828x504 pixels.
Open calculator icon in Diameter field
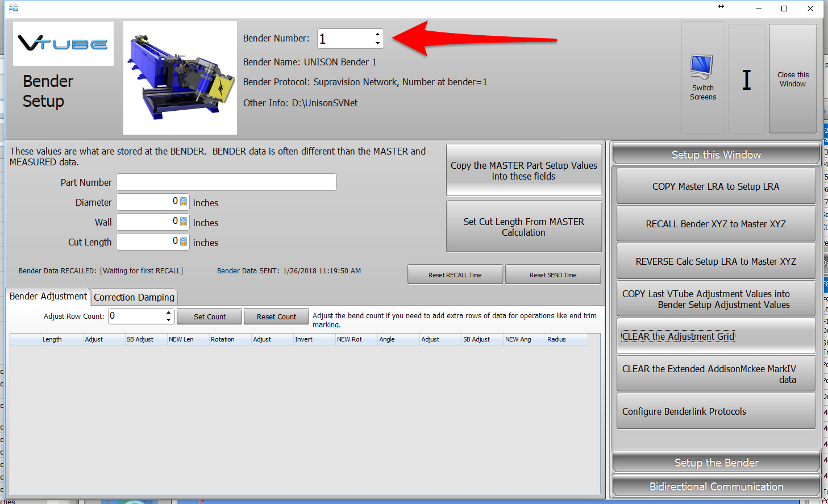(184, 202)
